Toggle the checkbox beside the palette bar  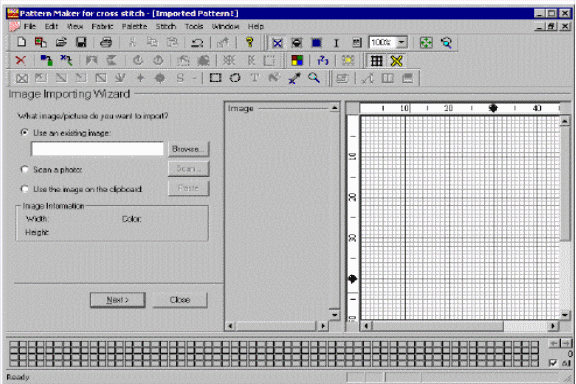tap(552, 363)
